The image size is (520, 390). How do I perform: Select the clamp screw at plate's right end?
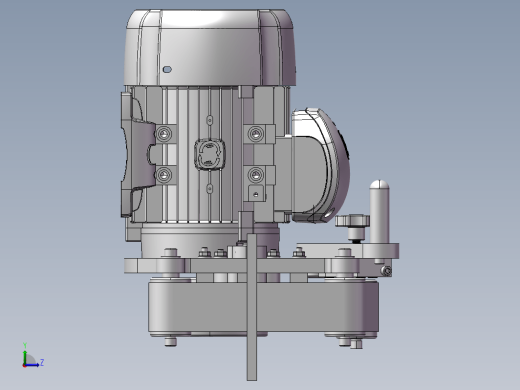click(387, 271)
